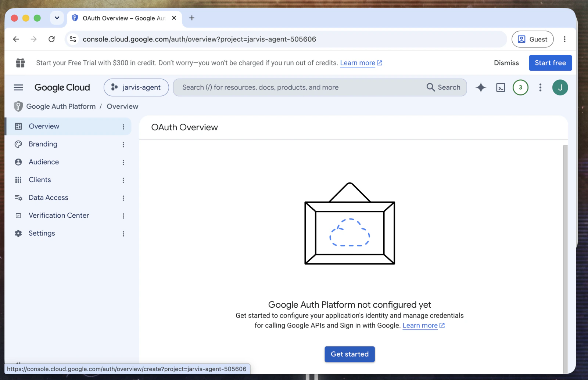The width and height of the screenshot is (588, 380).
Task: Open more options for Settings row
Action: [x=123, y=234]
